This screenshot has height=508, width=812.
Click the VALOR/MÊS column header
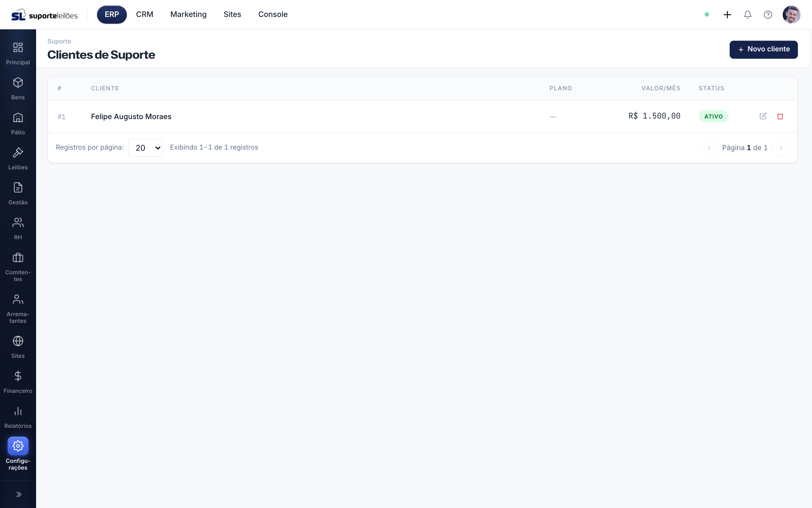pos(661,88)
